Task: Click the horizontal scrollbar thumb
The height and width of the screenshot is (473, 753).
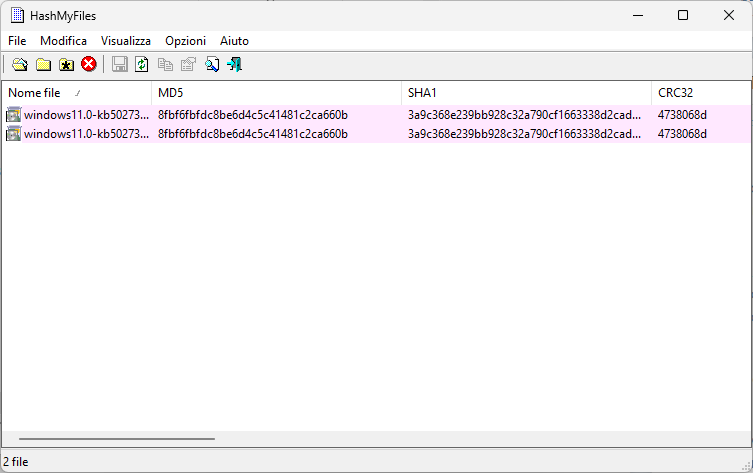Action: tap(117, 438)
